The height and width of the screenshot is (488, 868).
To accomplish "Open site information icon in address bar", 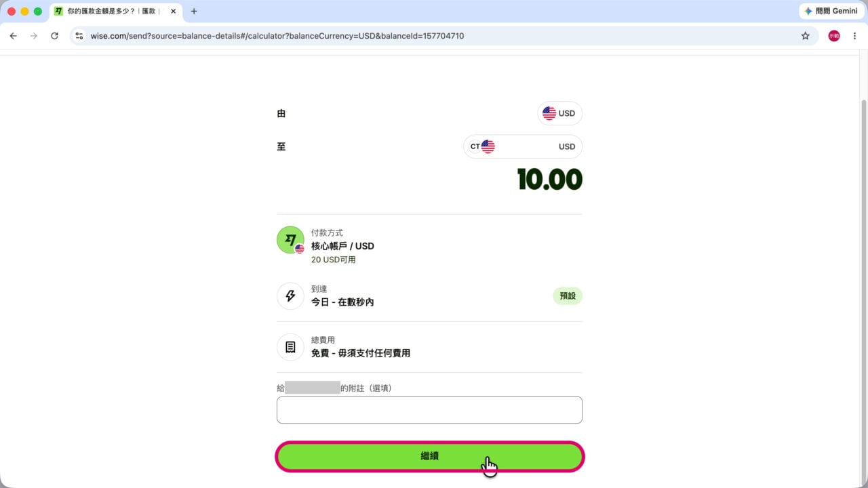I will pyautogui.click(x=79, y=36).
